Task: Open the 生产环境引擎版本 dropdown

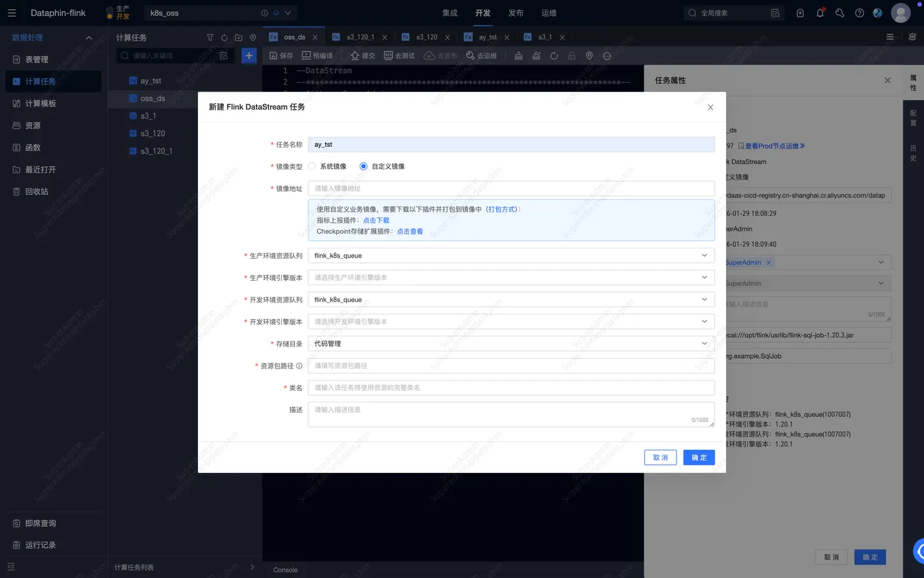Action: [x=511, y=277]
